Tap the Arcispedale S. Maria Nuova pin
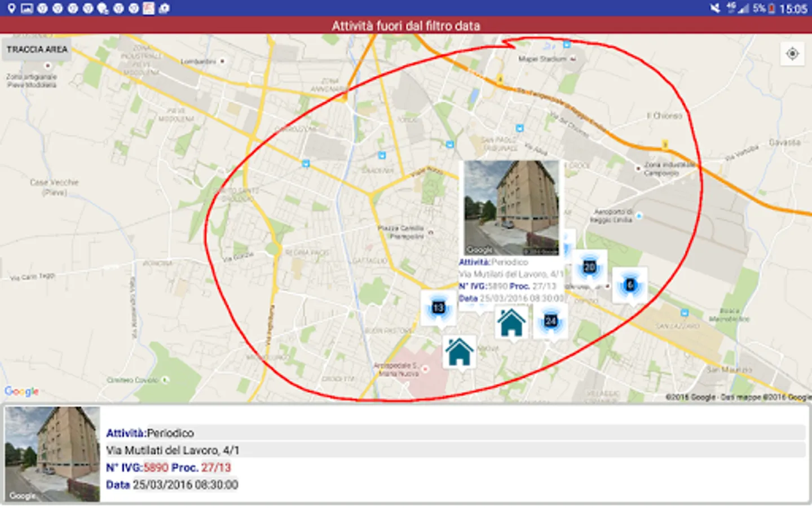Screen dimensions: 812x508 [x=425, y=369]
